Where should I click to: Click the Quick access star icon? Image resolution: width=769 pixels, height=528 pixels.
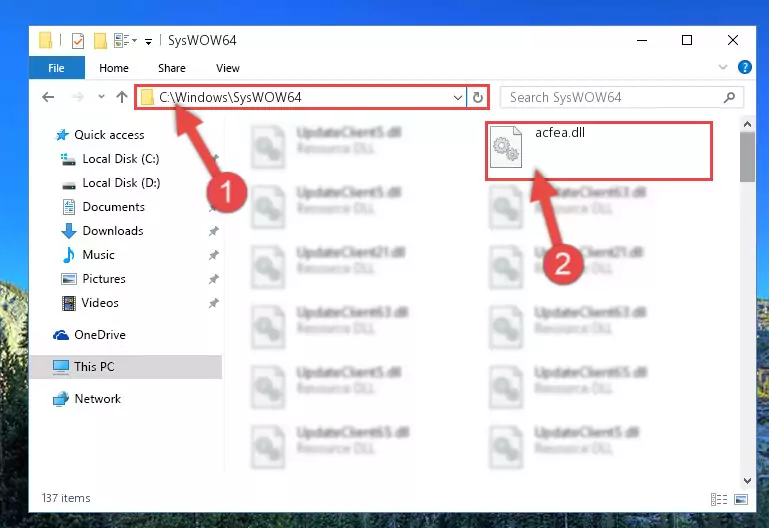tap(62, 135)
